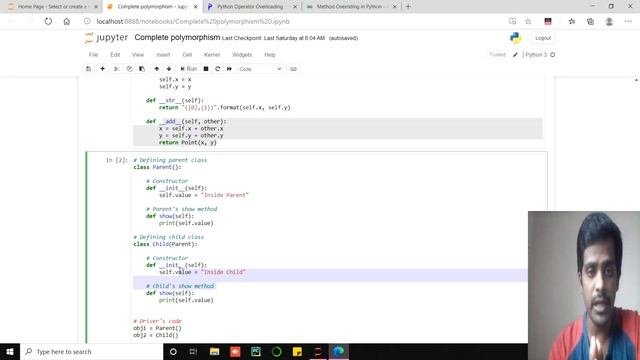This screenshot has height=360, width=640.
Task: Click the Type here to search box
Action: [91, 351]
